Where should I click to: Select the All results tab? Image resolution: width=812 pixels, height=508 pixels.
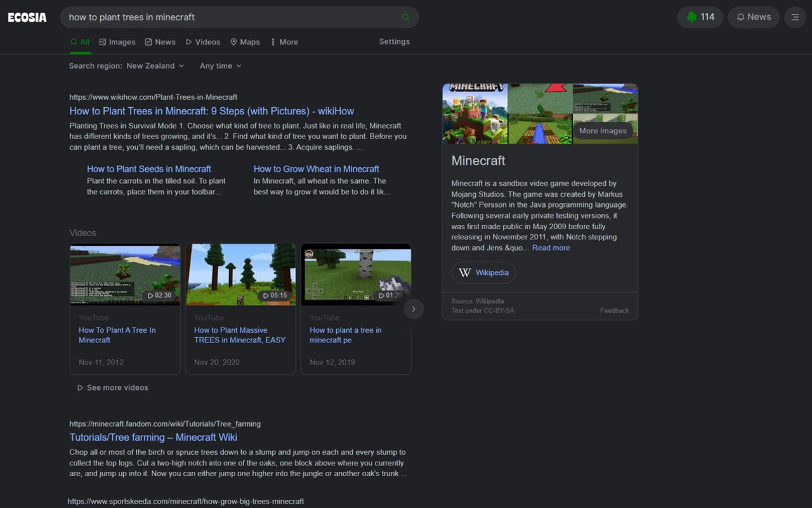point(80,42)
